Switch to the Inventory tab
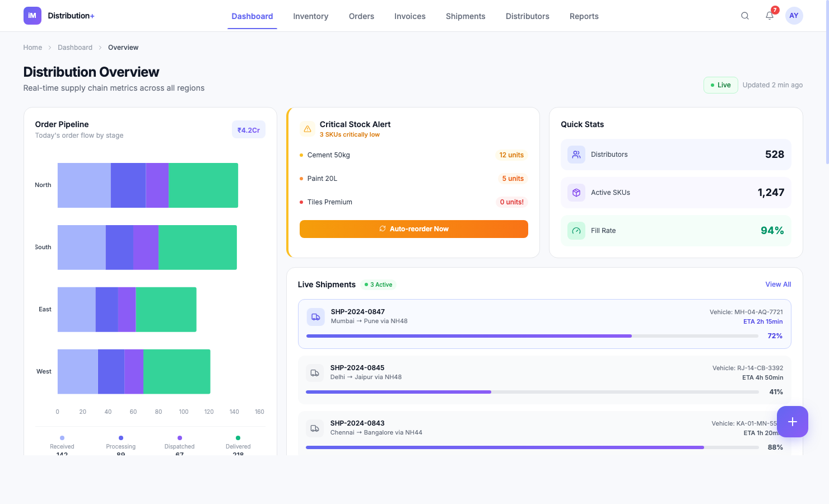Viewport: 829px width, 504px height. click(310, 16)
